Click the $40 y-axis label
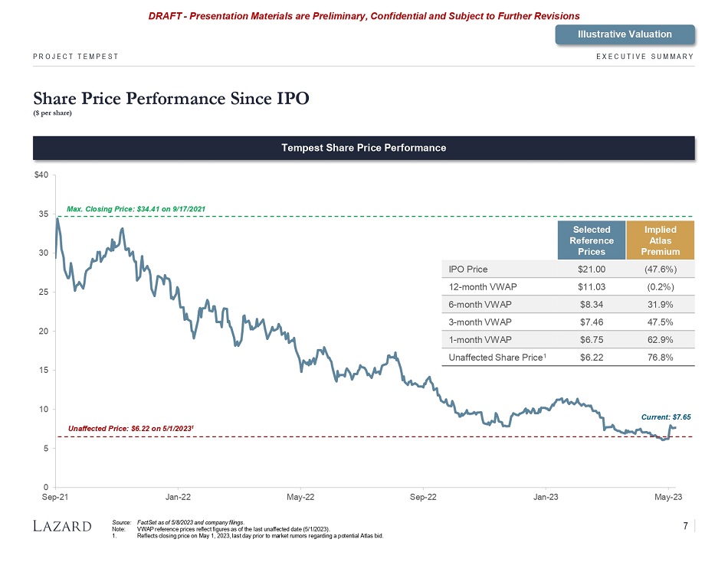This screenshot has width=728, height=562. [x=41, y=175]
